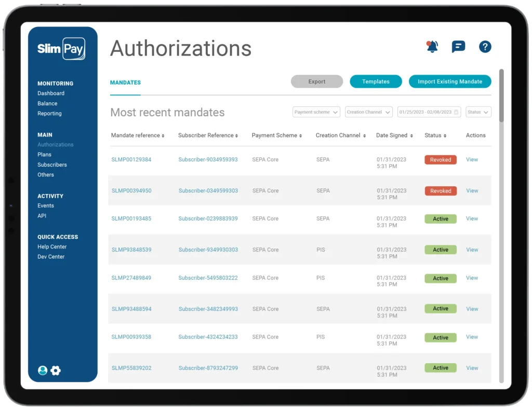
Task: Sort by Status column arrows
Action: click(x=445, y=136)
